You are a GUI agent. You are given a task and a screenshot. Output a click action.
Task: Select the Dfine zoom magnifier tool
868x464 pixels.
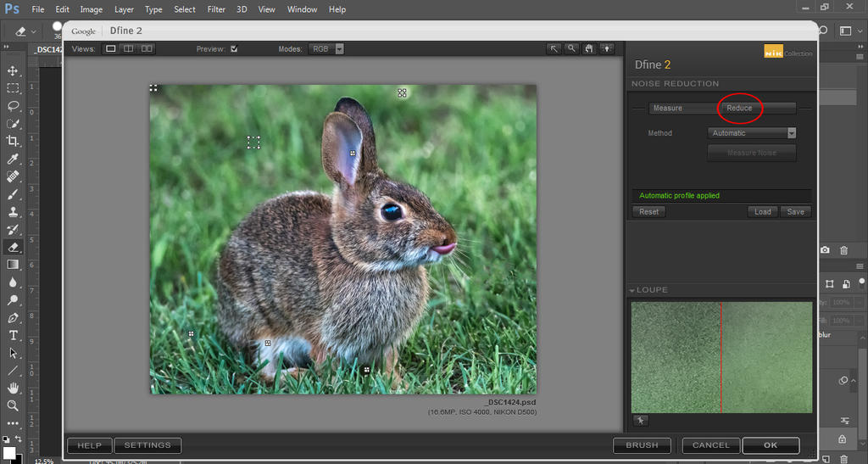click(x=572, y=49)
